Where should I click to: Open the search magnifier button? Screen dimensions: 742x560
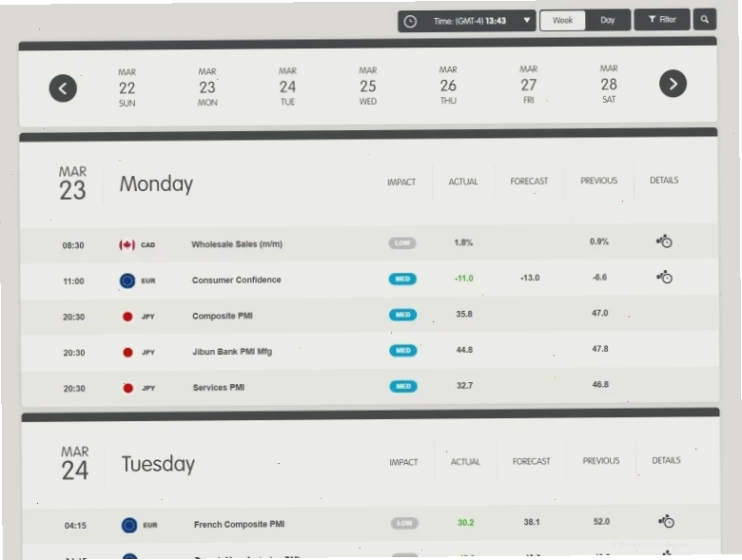coord(705,19)
